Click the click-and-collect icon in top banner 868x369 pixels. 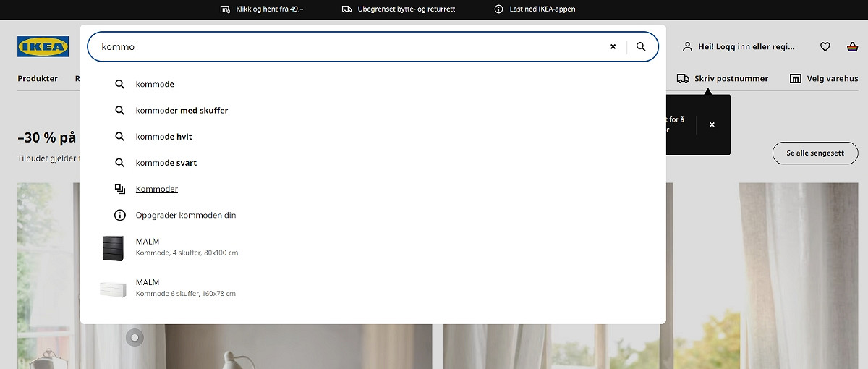click(x=225, y=9)
